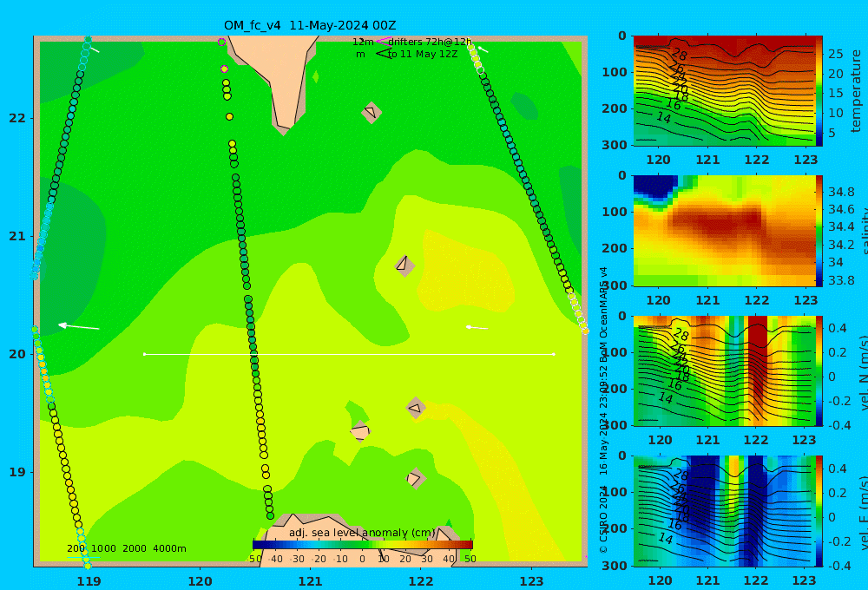Viewport: 868px width, 590px height.
Task: Click the "drifters 72h@12h" legend label
Action: click(x=430, y=42)
